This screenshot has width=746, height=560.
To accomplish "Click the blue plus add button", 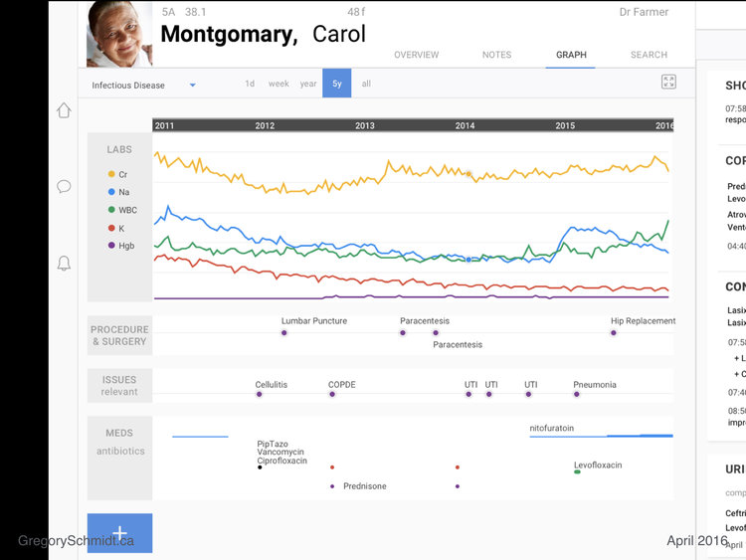I will pyautogui.click(x=120, y=533).
